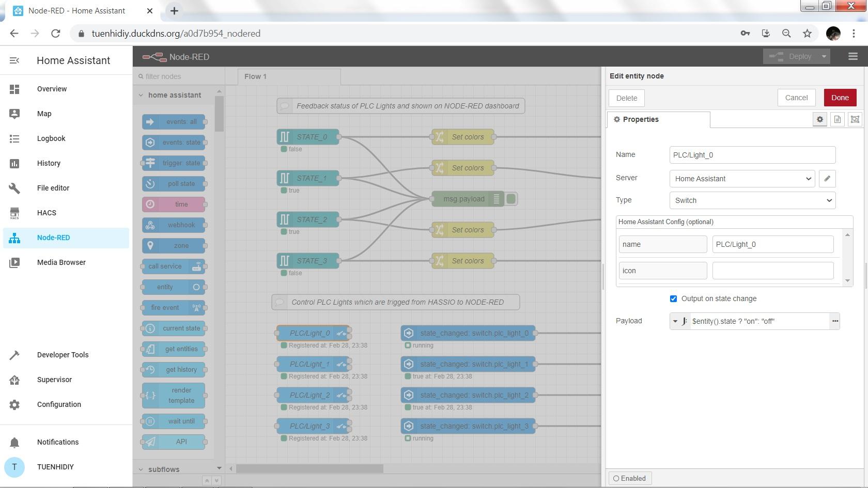This screenshot has width=868, height=488.
Task: Click the Deploy button
Action: 791,56
